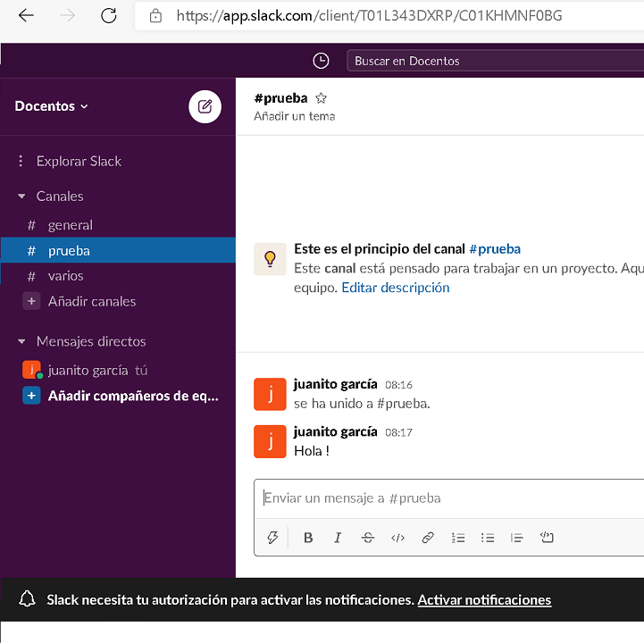Click the compose new message button

[x=205, y=106]
